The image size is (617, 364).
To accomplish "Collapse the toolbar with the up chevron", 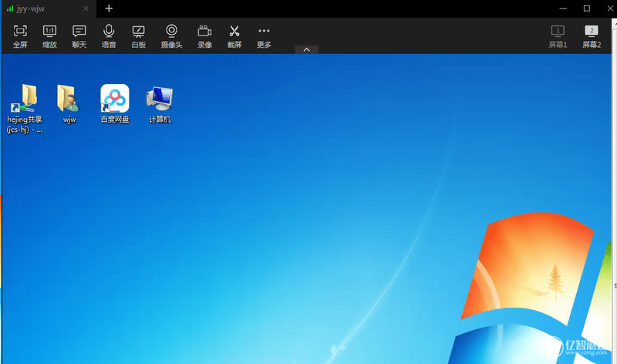I will pyautogui.click(x=306, y=49).
